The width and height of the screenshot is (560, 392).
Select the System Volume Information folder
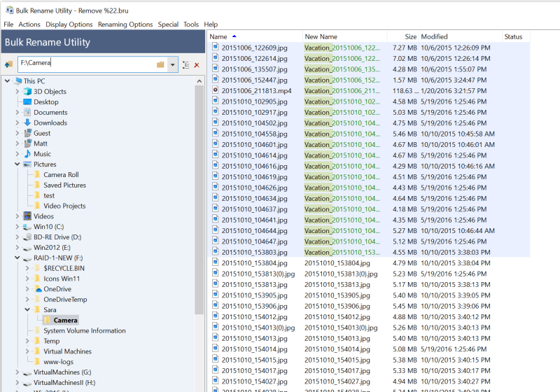pos(85,330)
